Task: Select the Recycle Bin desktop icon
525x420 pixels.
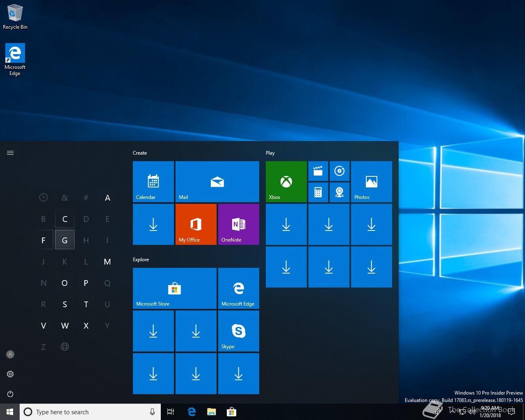Action: [15, 17]
